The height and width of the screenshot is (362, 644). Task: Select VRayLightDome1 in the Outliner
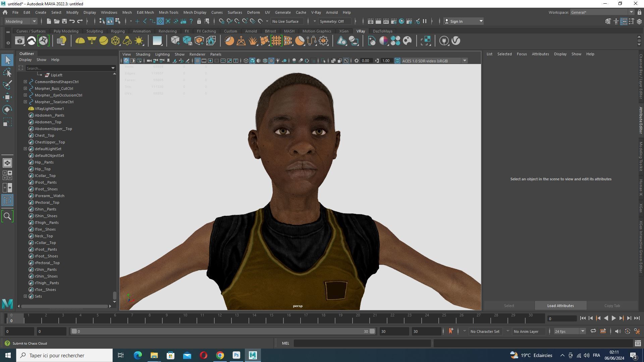click(x=49, y=109)
